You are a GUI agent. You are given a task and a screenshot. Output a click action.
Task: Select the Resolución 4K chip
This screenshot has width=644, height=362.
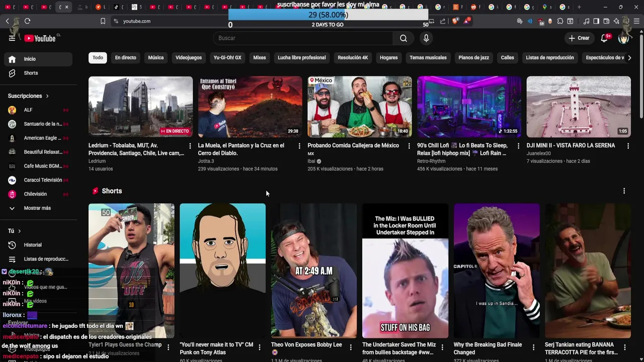[x=353, y=58]
